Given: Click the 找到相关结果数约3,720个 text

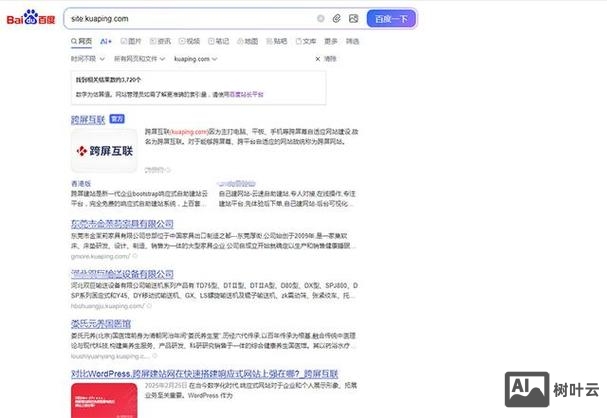Looking at the screenshot, I should tap(108, 80).
